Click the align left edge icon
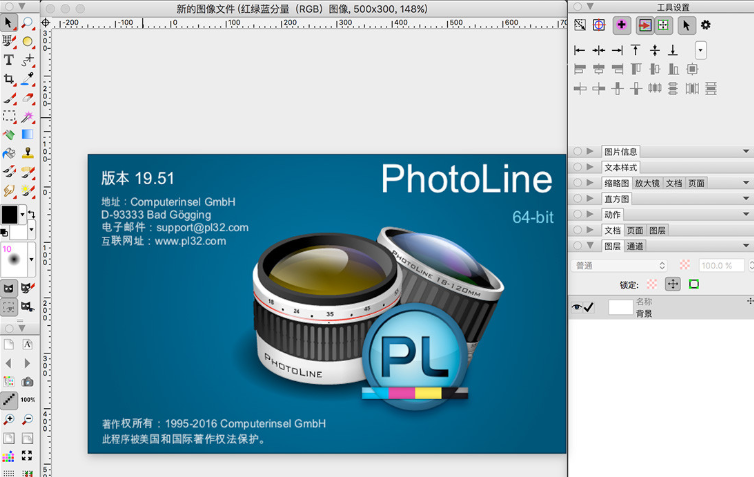The width and height of the screenshot is (754, 477). (579, 50)
